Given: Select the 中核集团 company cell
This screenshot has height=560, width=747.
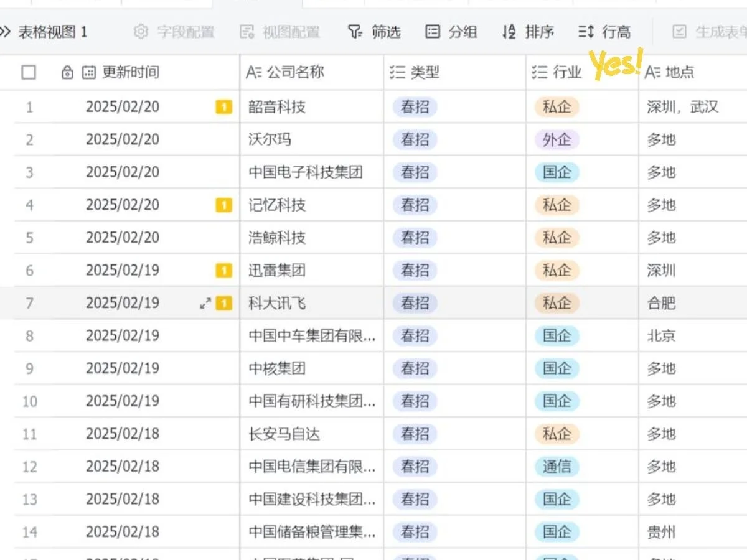Looking at the screenshot, I should pos(312,368).
